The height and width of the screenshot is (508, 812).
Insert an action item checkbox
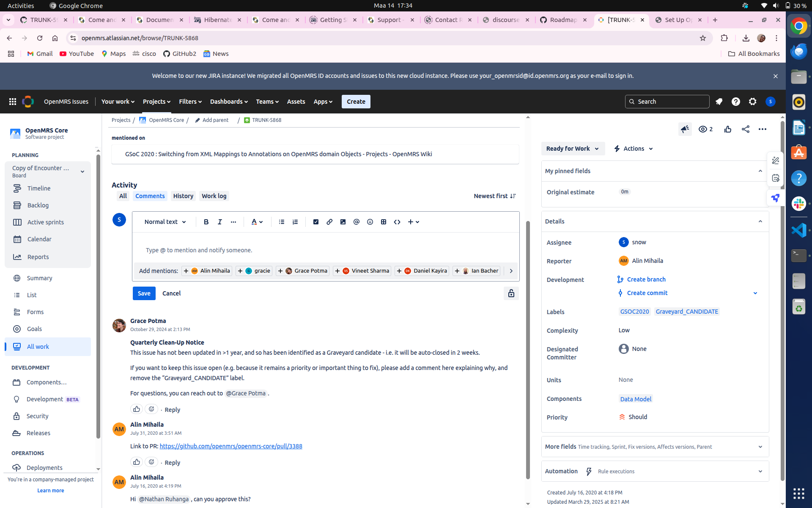[x=315, y=222]
